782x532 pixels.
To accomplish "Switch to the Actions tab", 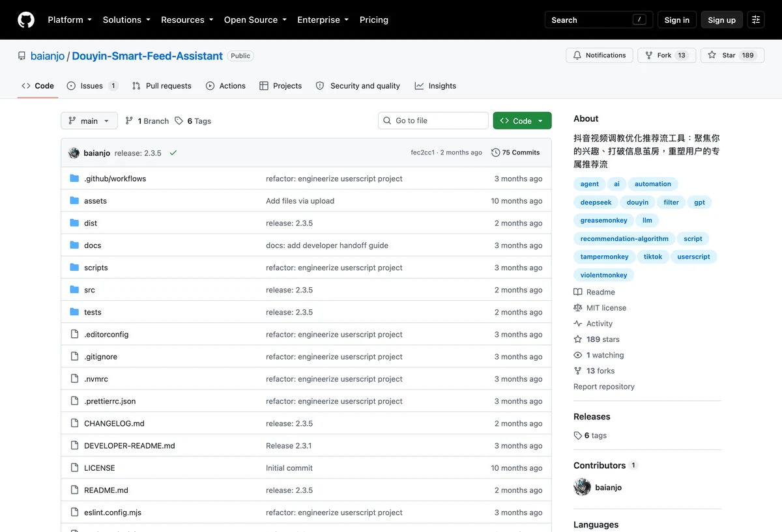I will click(225, 86).
